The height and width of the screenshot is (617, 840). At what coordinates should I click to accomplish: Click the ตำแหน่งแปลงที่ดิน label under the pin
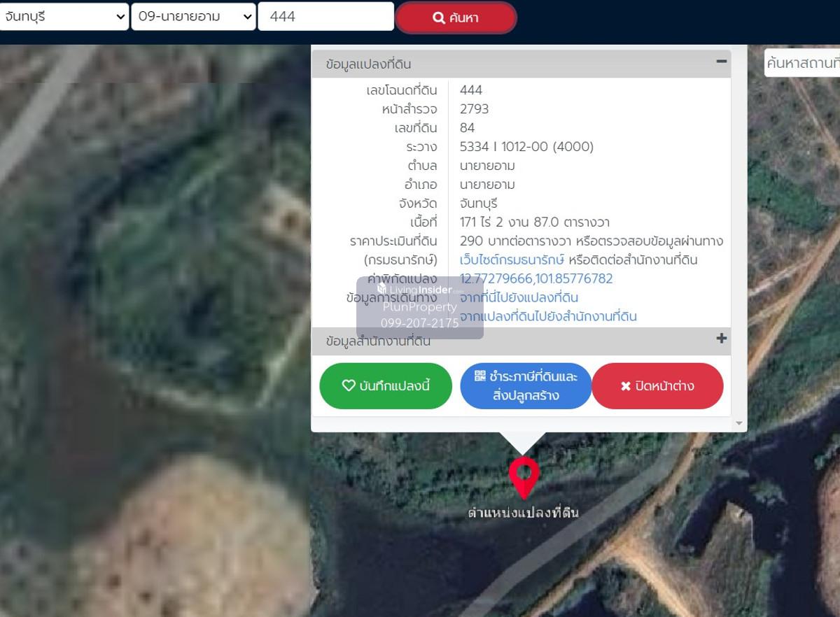(524, 513)
